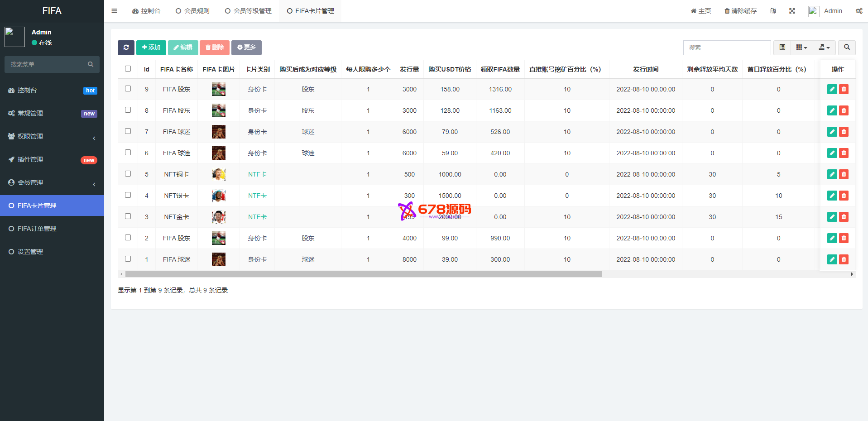Check the box for NFT金卡 row
868x421 pixels.
[x=128, y=216]
